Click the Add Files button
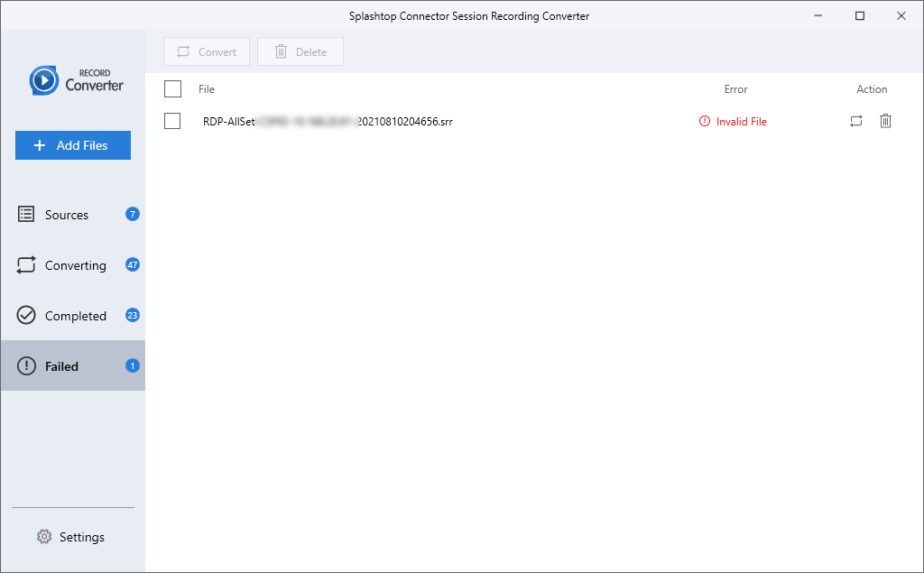This screenshot has height=573, width=924. (73, 145)
